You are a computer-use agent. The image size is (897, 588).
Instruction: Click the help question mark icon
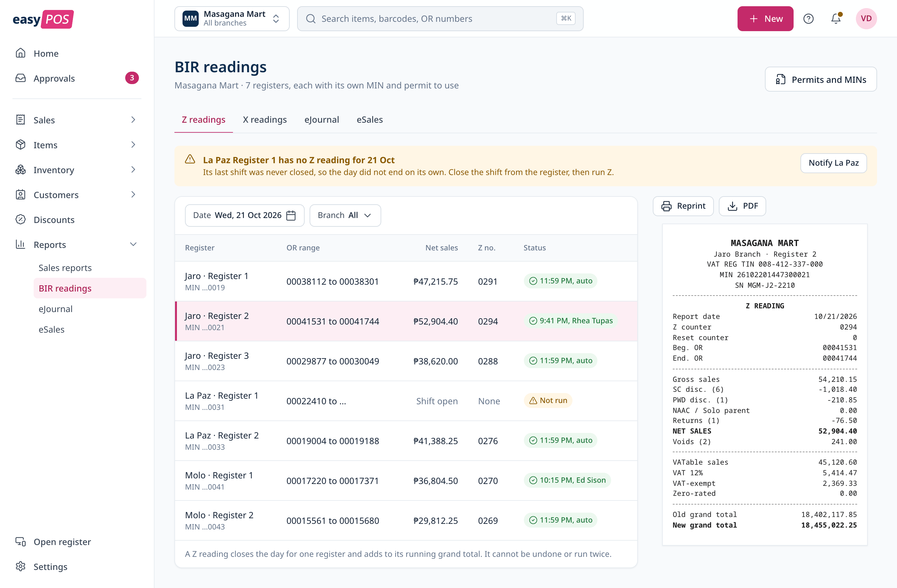(808, 18)
